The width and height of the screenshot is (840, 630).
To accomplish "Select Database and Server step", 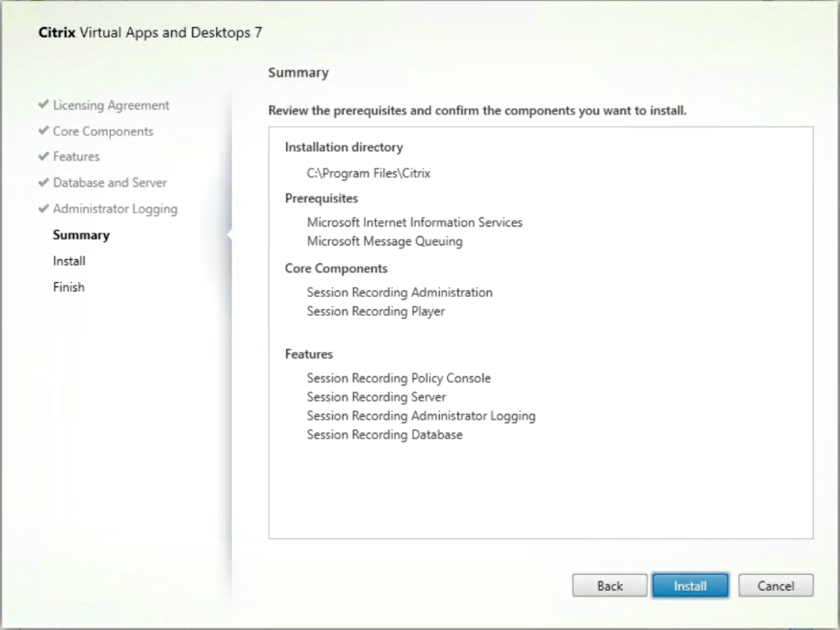I will pyautogui.click(x=110, y=183).
